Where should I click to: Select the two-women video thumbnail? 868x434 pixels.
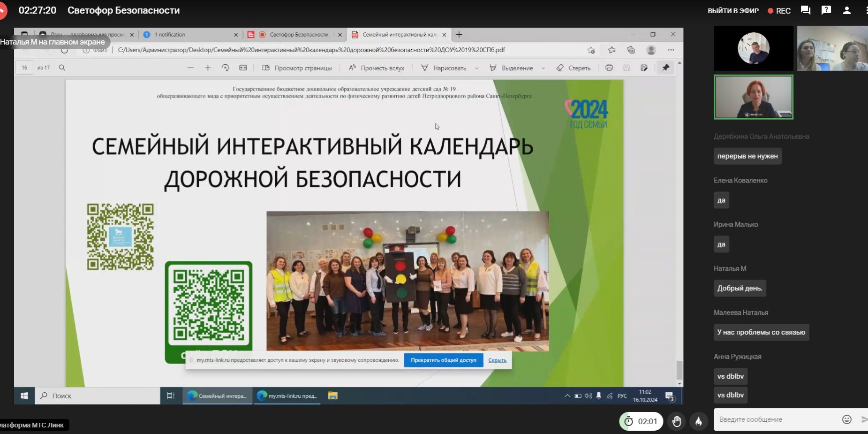[x=832, y=48]
